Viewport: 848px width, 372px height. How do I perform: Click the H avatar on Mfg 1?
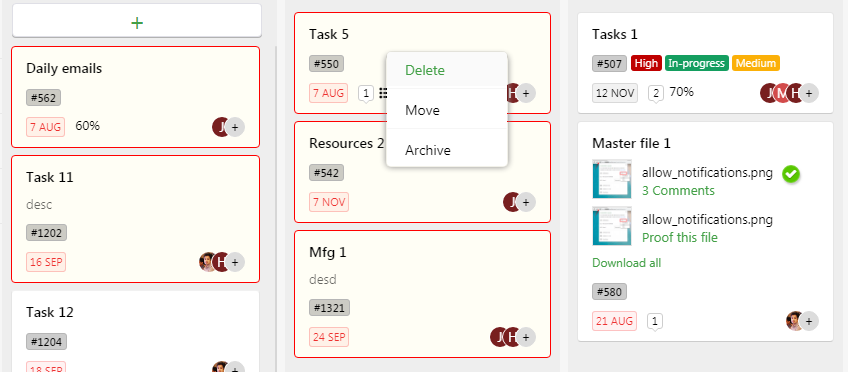511,337
